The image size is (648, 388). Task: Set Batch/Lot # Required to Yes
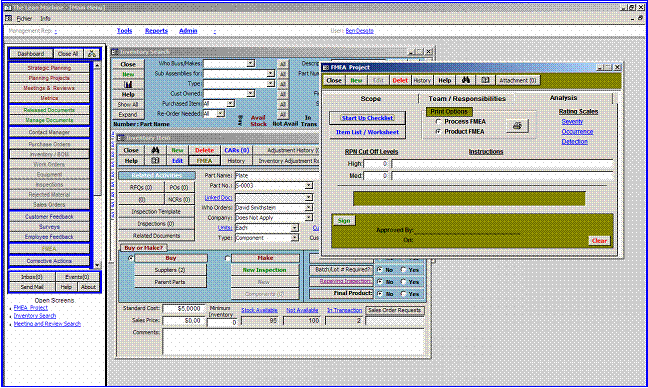click(x=403, y=270)
